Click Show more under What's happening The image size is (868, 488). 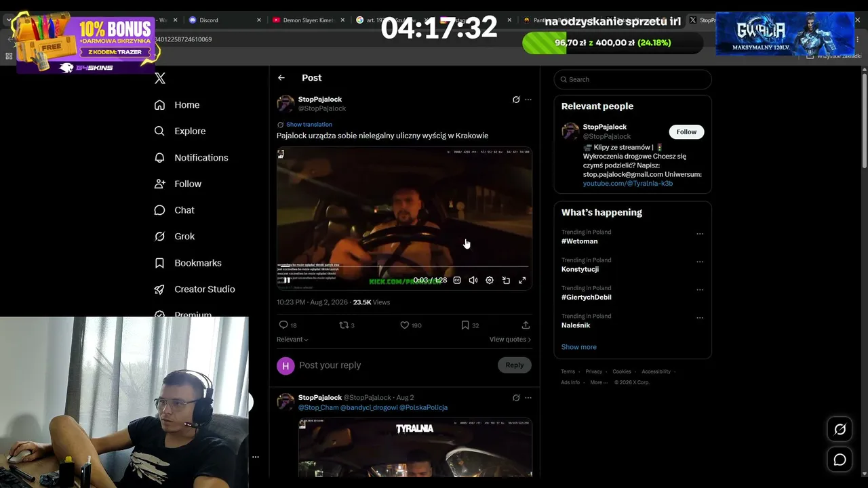click(x=579, y=347)
